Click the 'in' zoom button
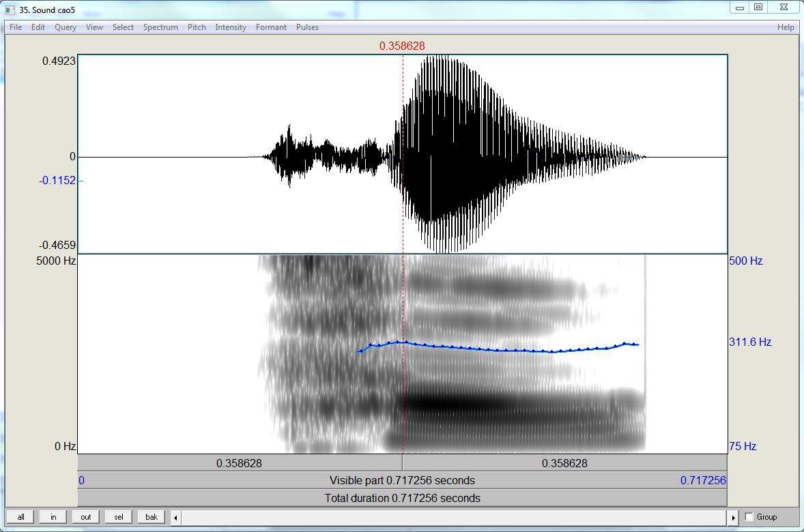 [x=53, y=516]
